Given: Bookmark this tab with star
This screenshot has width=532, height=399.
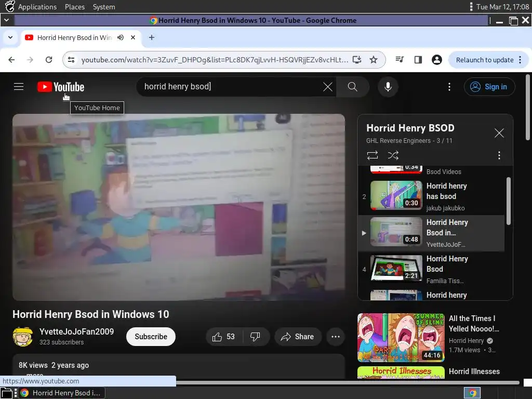Looking at the screenshot, I should coord(374,60).
